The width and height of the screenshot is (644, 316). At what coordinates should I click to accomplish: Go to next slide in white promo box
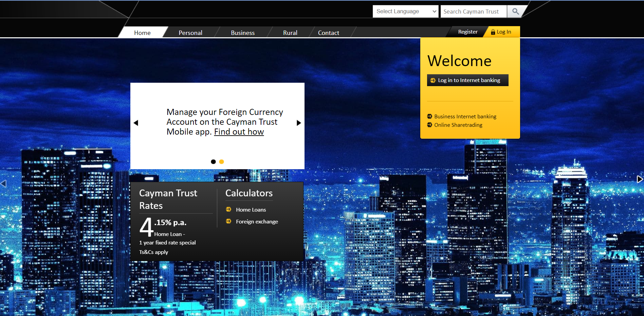click(299, 123)
